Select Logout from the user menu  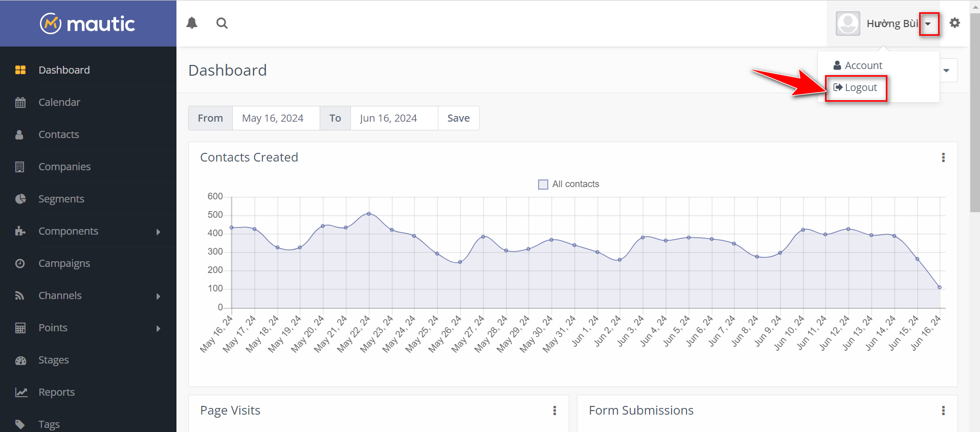(x=856, y=88)
